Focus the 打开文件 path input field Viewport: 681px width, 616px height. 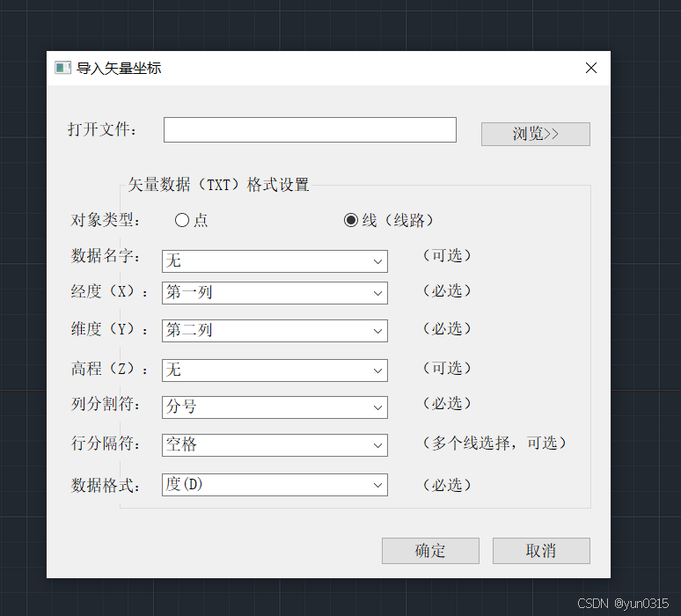coord(310,129)
